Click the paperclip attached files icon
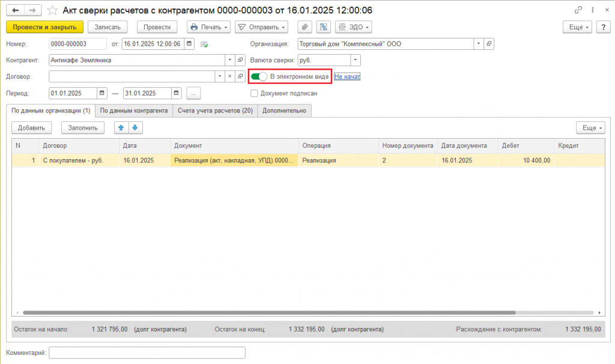Screen dimensions: 615x364 point(304,27)
